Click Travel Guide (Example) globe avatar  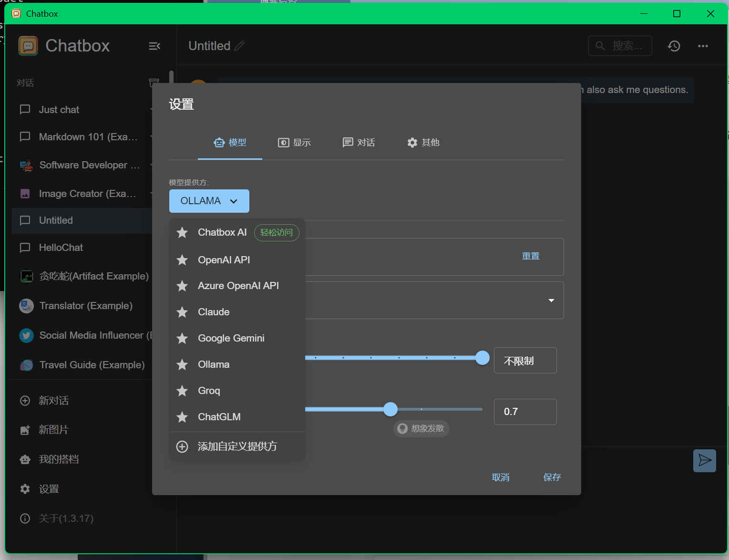coord(26,365)
